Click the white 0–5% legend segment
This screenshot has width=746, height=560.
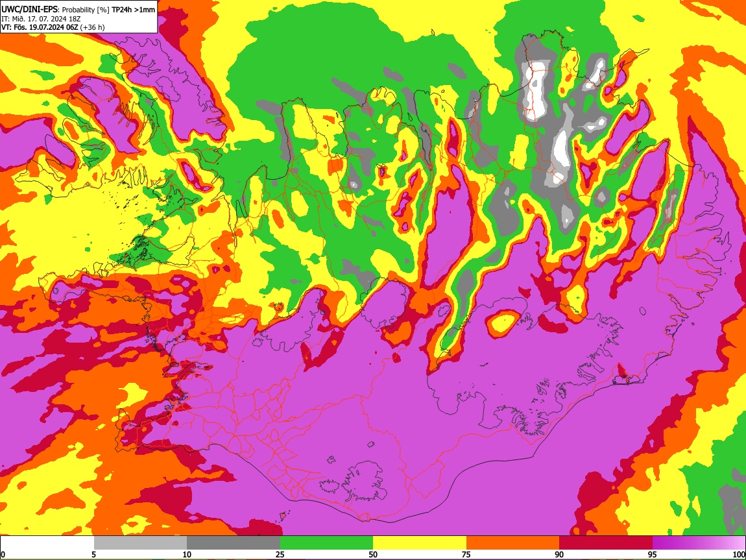point(47,543)
